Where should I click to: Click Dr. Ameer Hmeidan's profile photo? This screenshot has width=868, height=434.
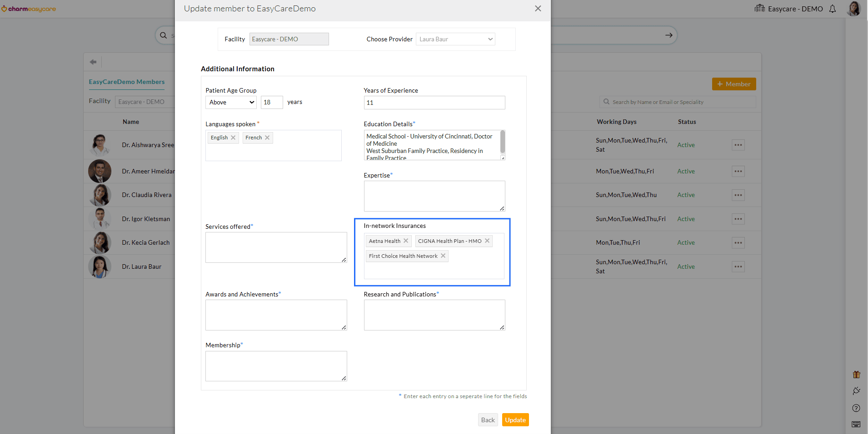coord(100,171)
